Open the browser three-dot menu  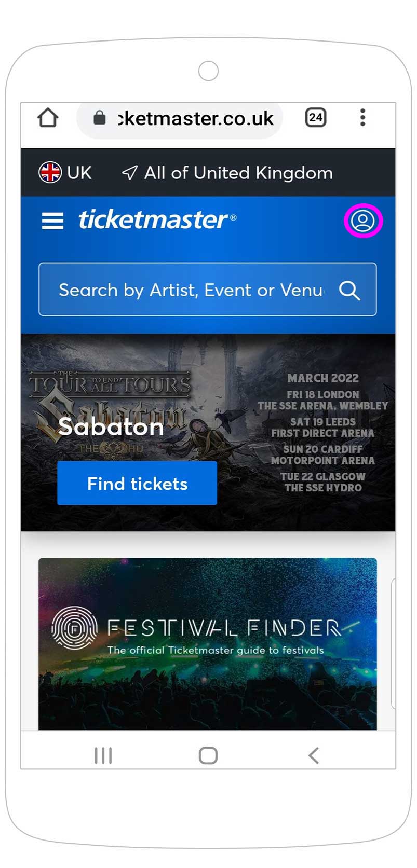(362, 118)
